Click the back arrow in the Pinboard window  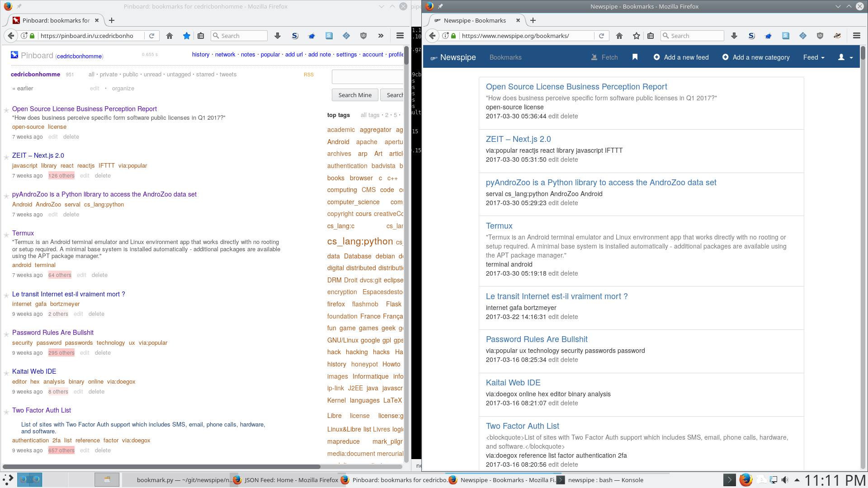click(11, 36)
